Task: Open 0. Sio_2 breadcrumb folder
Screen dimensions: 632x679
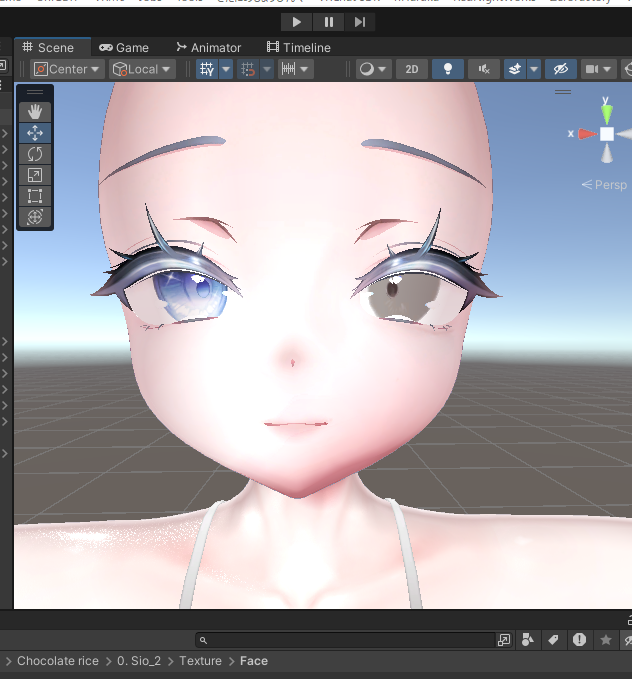Action: point(139,661)
